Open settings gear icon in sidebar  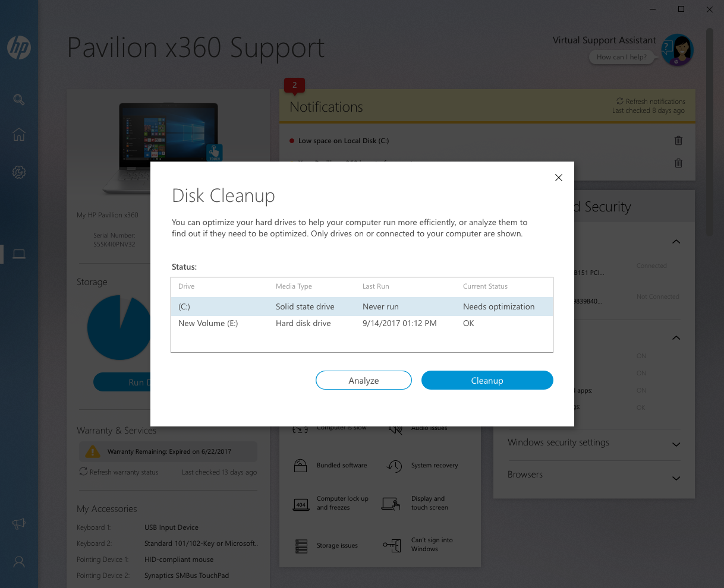tap(19, 172)
